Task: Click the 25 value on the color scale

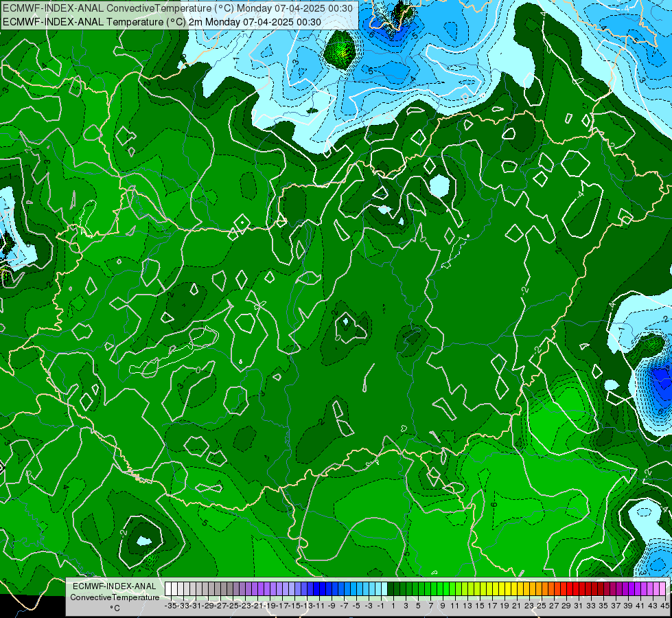Action: 542,606
